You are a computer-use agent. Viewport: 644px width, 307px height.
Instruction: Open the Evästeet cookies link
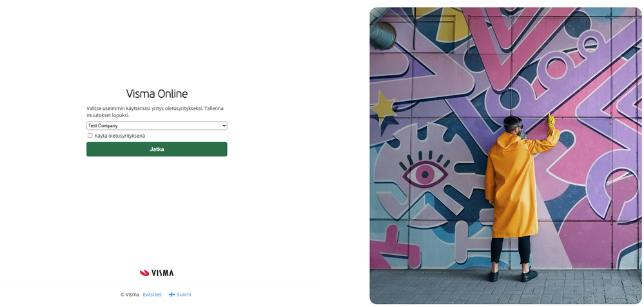coord(152,294)
